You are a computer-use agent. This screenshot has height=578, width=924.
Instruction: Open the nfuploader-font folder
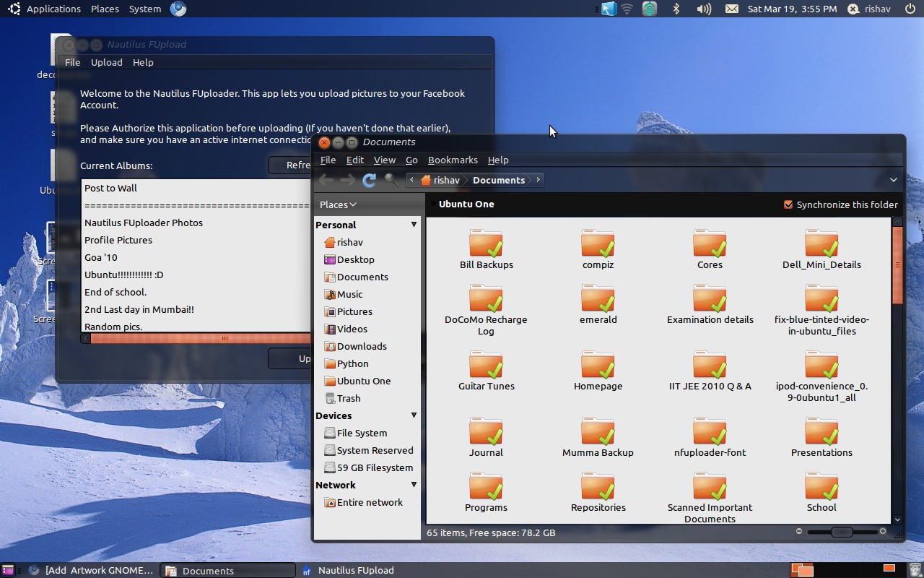[710, 437]
